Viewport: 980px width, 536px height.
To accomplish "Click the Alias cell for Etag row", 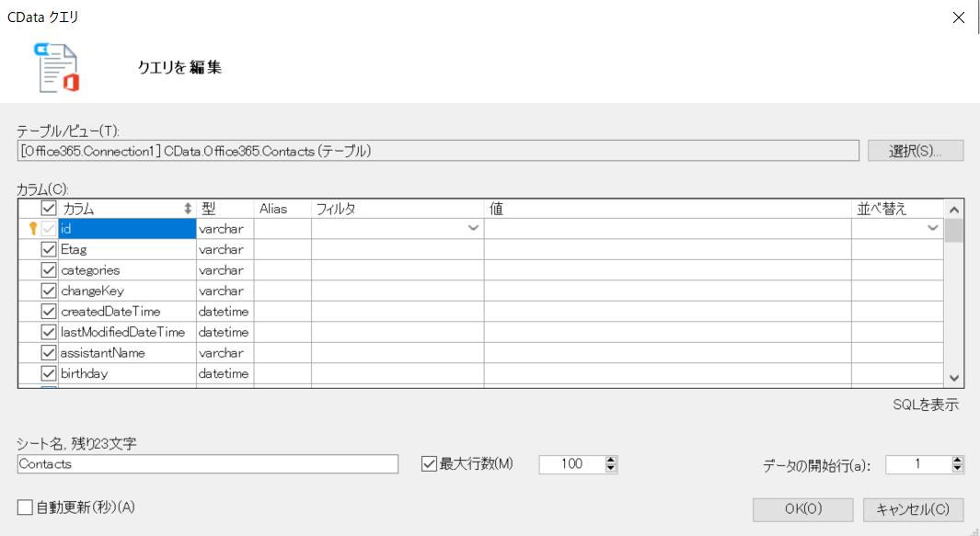I will (x=282, y=249).
